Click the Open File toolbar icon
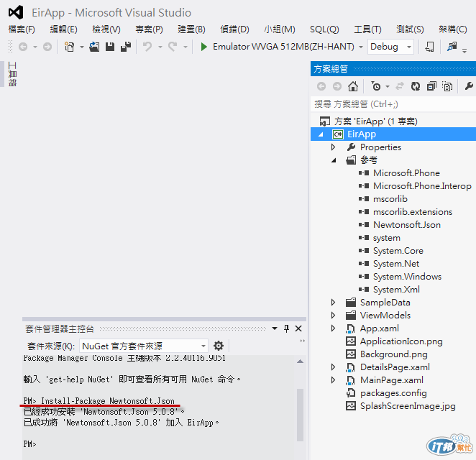 (x=94, y=47)
